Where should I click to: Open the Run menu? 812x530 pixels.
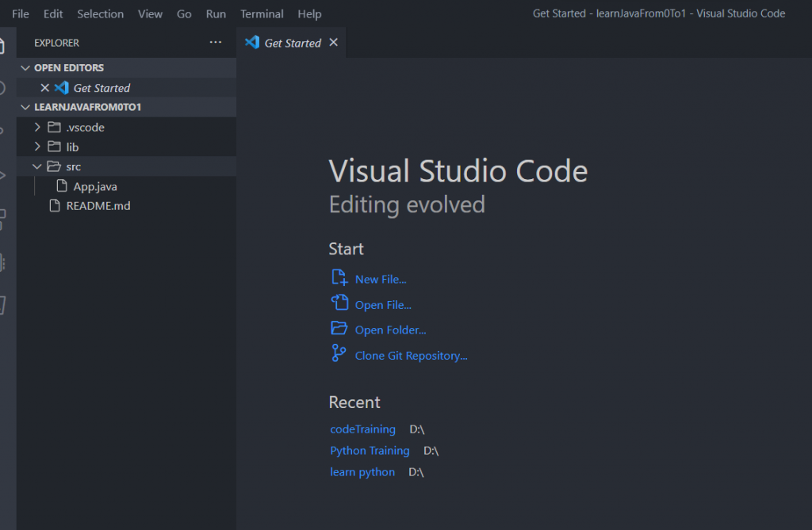pos(216,14)
